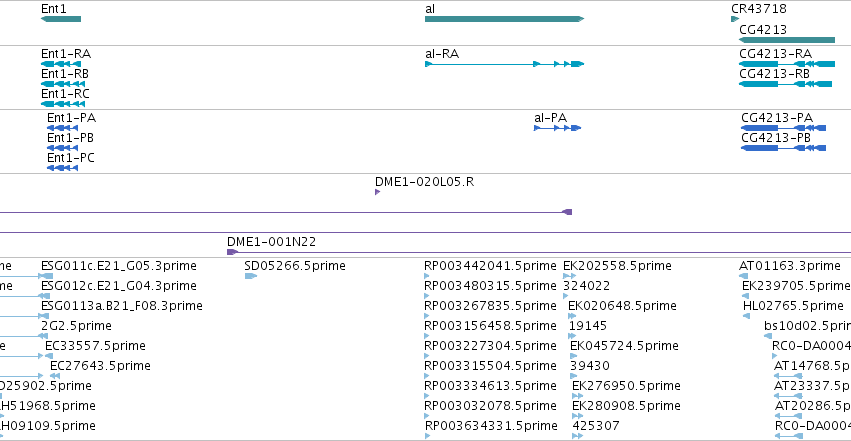This screenshot has height=441, width=851.
Task: Click the ESG011c.E21_G05.3prime label
Action: (x=119, y=266)
